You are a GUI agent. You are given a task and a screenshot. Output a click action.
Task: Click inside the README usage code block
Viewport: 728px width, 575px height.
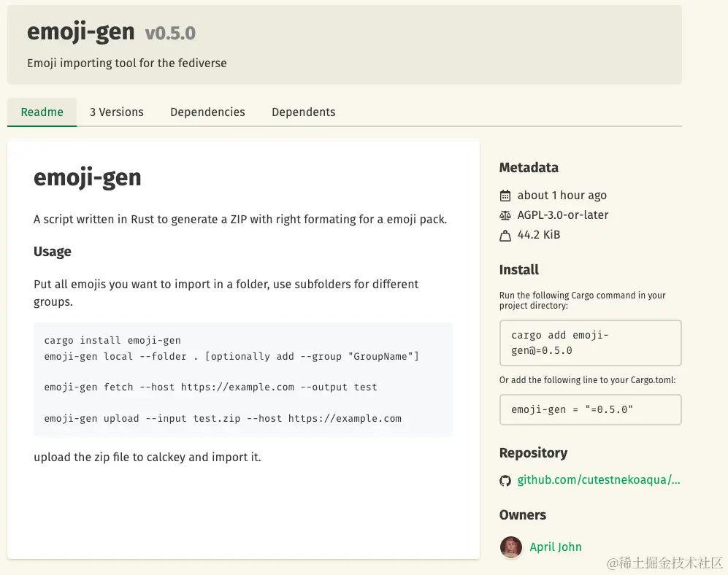[x=243, y=379]
